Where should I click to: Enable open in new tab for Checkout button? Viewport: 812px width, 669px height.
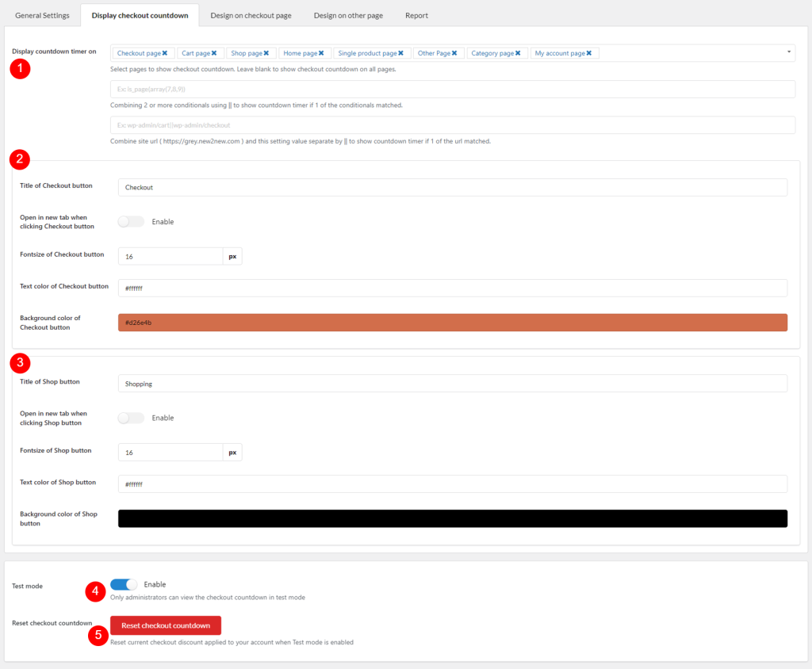(130, 222)
